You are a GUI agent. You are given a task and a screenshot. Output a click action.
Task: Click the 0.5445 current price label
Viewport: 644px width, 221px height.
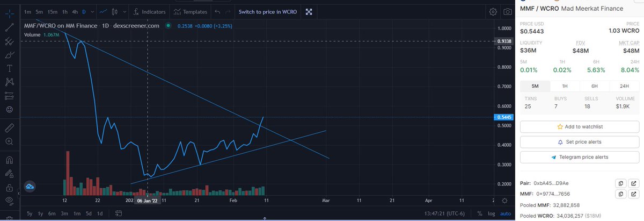point(504,117)
